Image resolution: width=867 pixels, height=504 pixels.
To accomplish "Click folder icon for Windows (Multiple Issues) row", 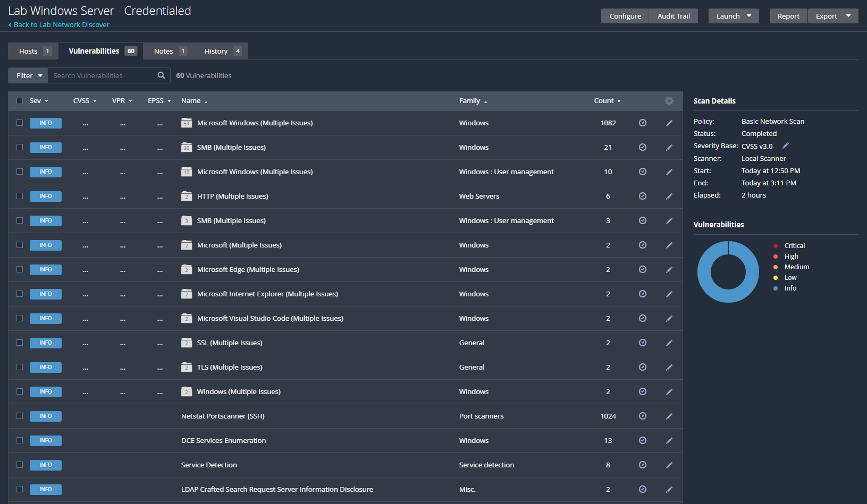I will coord(187,391).
